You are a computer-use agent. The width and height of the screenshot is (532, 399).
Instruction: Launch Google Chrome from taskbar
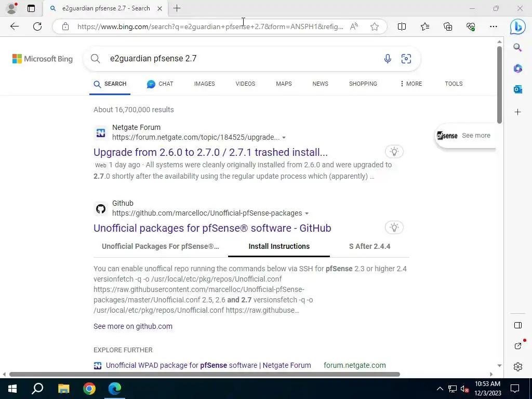pos(89,389)
